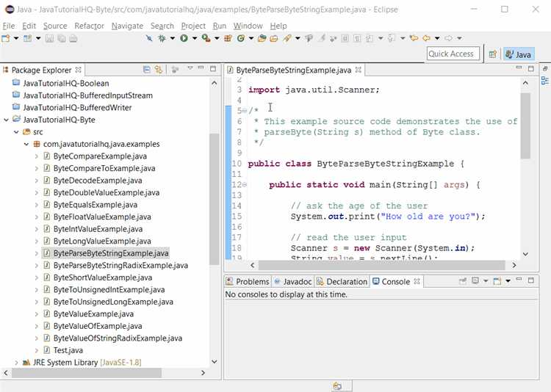551x392 pixels.
Task: Open the Package Explorer view menu triangle
Action: [x=190, y=68]
